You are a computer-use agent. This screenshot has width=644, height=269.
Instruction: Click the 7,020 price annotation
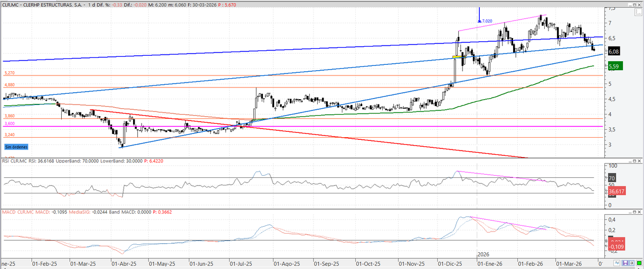[x=486, y=20]
